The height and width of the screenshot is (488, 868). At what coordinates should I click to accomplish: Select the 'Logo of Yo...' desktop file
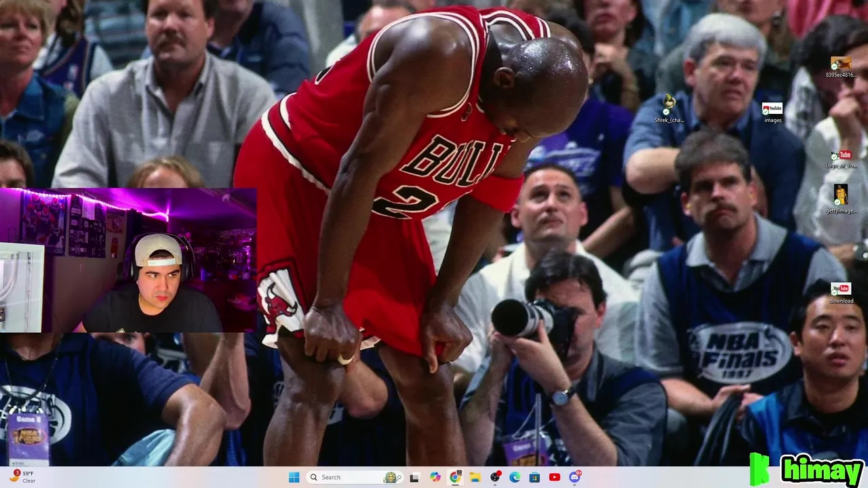841,159
